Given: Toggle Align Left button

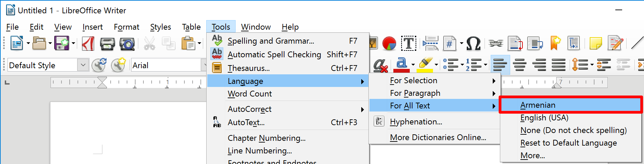Looking at the screenshot, I should tap(500, 64).
